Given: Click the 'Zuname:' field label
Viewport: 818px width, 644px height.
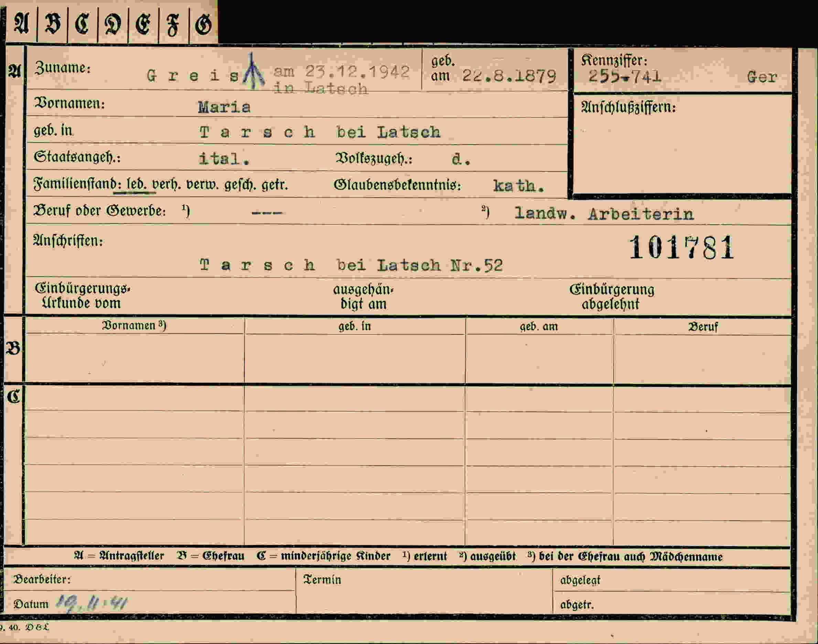Looking at the screenshot, I should (x=63, y=68).
